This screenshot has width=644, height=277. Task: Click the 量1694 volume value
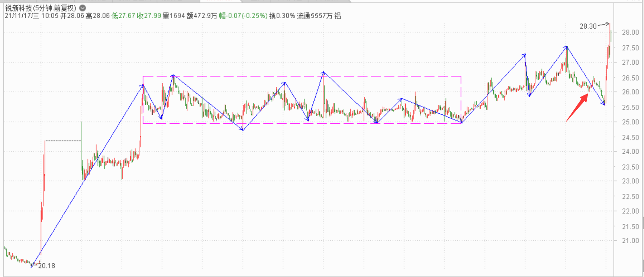pos(174,16)
